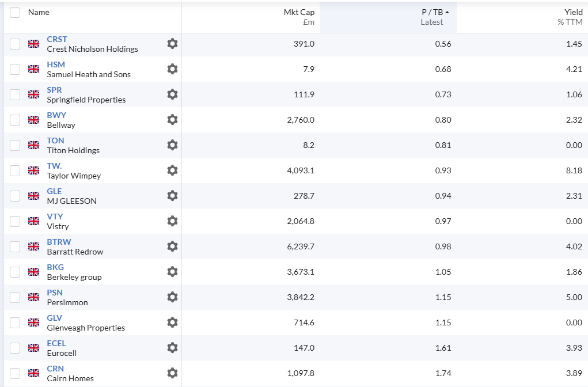588x387 pixels.
Task: Tick the Persimmon row checkbox
Action: pyautogui.click(x=15, y=297)
